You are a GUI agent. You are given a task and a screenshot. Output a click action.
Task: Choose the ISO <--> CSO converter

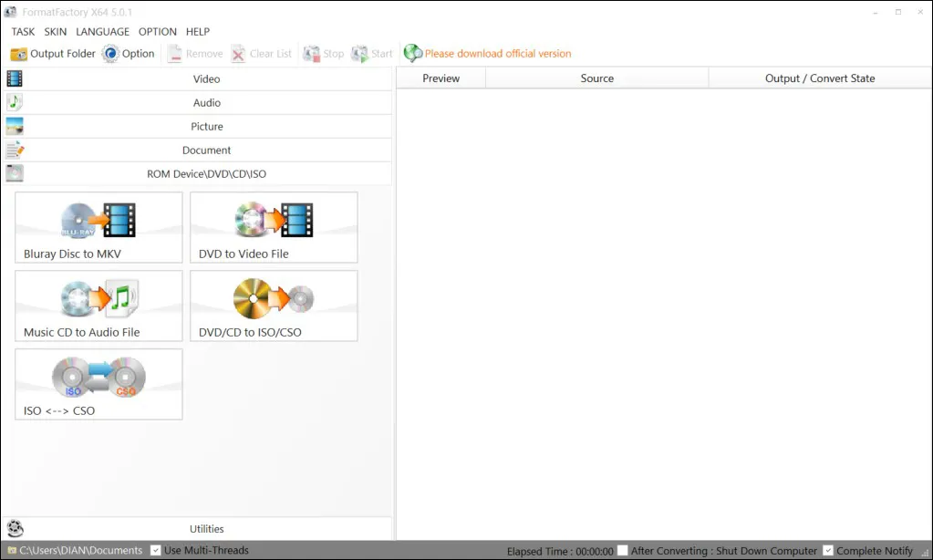pos(98,385)
